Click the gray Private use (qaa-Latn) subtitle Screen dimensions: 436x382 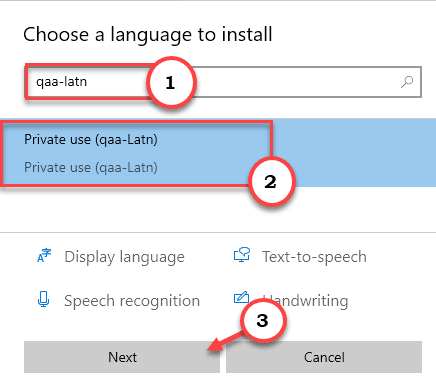pos(91,167)
